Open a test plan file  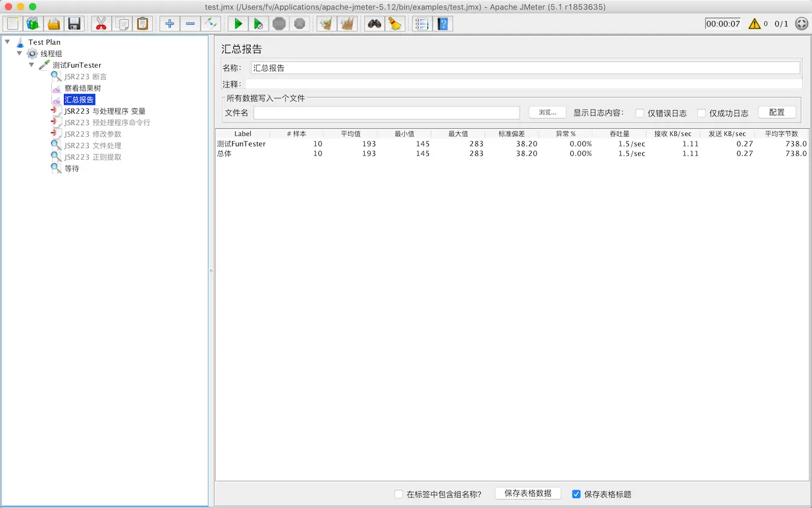54,24
